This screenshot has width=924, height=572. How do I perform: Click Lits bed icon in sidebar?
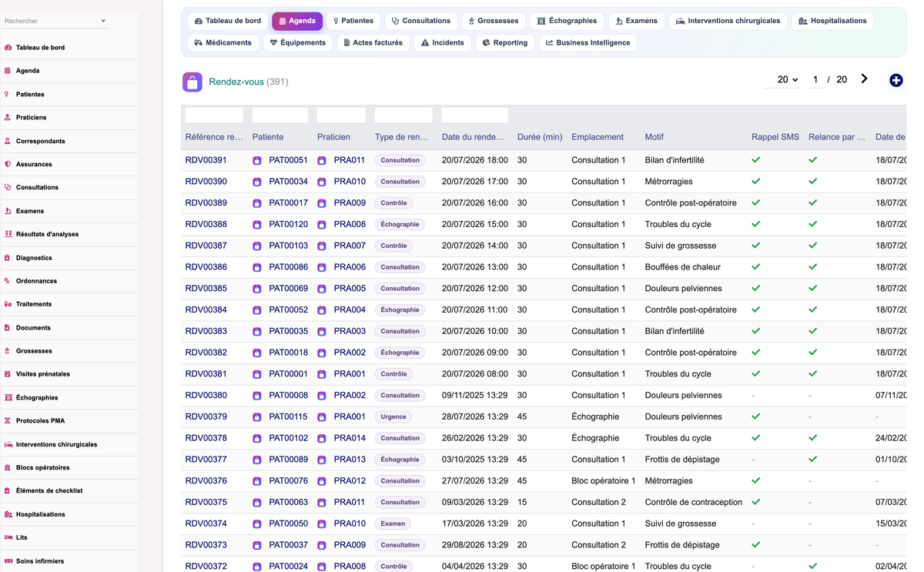click(8, 537)
